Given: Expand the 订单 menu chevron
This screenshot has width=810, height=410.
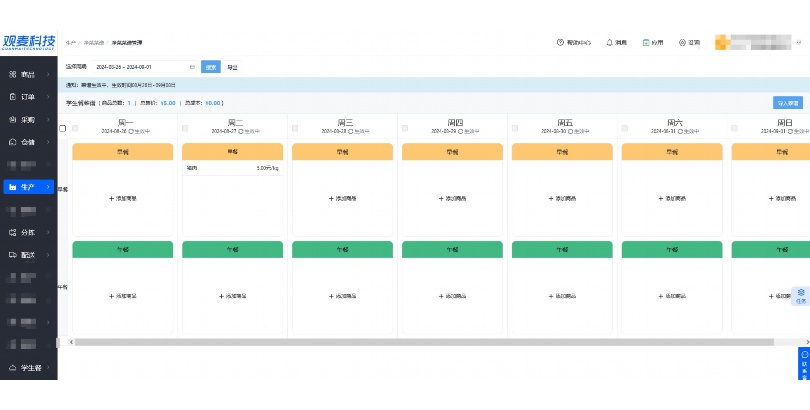Looking at the screenshot, I should click(x=48, y=97).
